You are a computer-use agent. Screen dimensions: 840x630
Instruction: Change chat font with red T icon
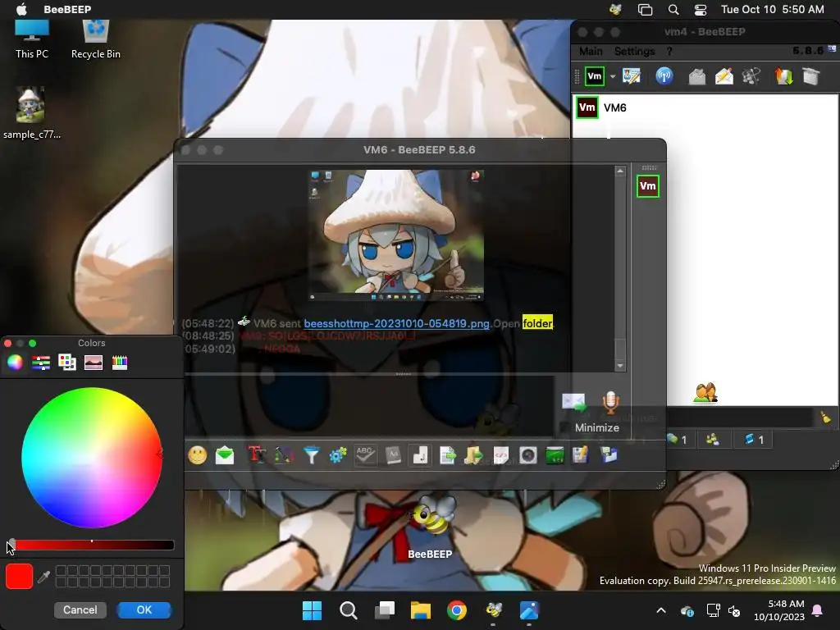[257, 455]
